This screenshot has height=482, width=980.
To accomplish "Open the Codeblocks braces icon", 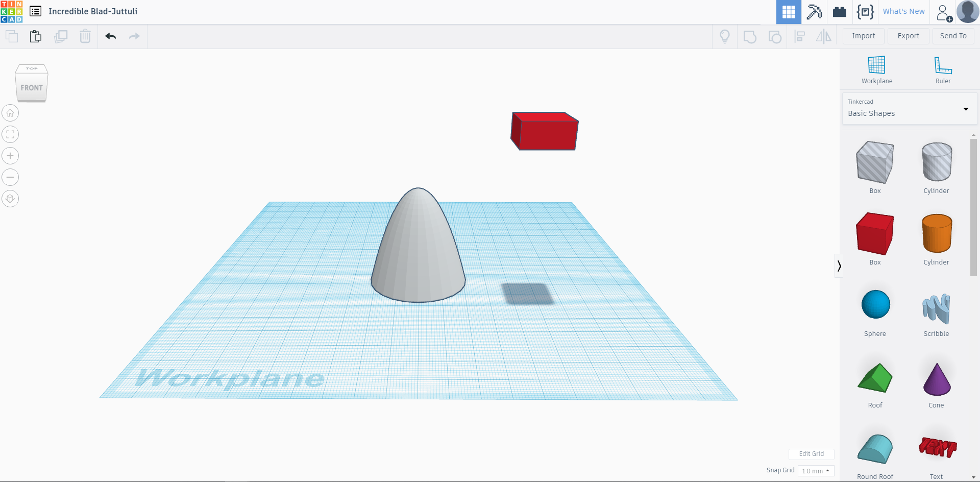I will [865, 12].
